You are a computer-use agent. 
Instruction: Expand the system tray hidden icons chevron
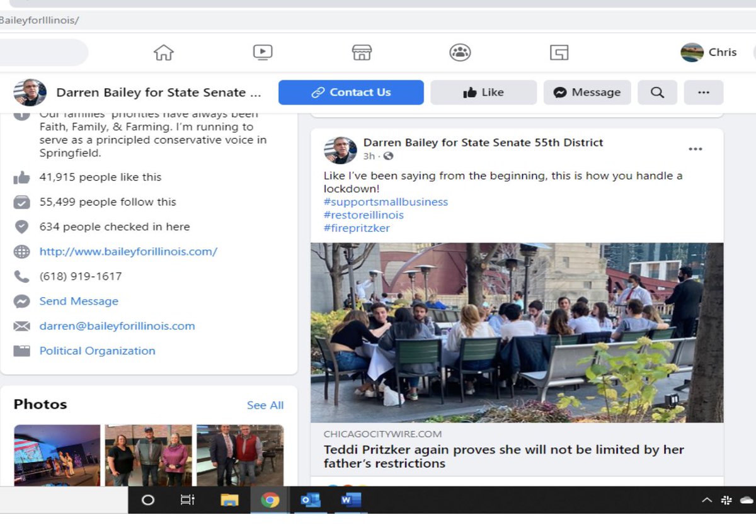[x=707, y=500]
